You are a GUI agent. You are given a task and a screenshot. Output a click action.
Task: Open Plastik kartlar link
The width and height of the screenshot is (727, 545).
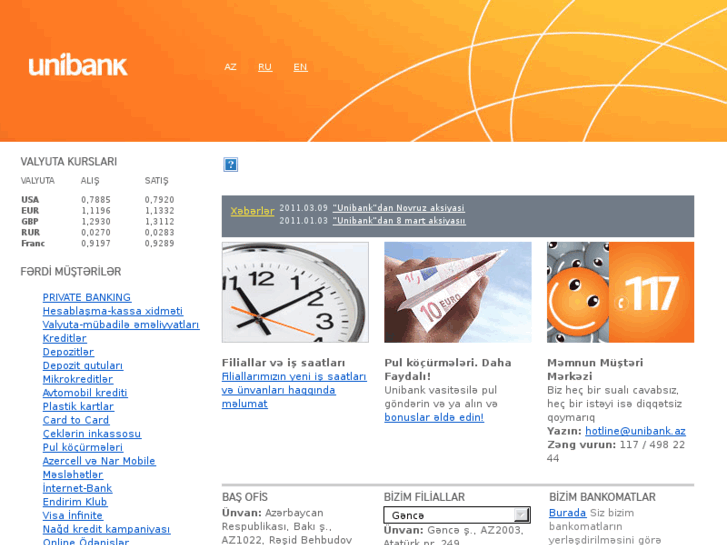tap(78, 406)
